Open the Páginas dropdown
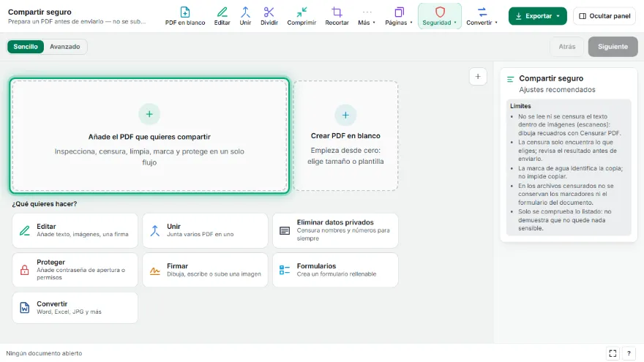The height and width of the screenshot is (362, 644). [x=398, y=16]
